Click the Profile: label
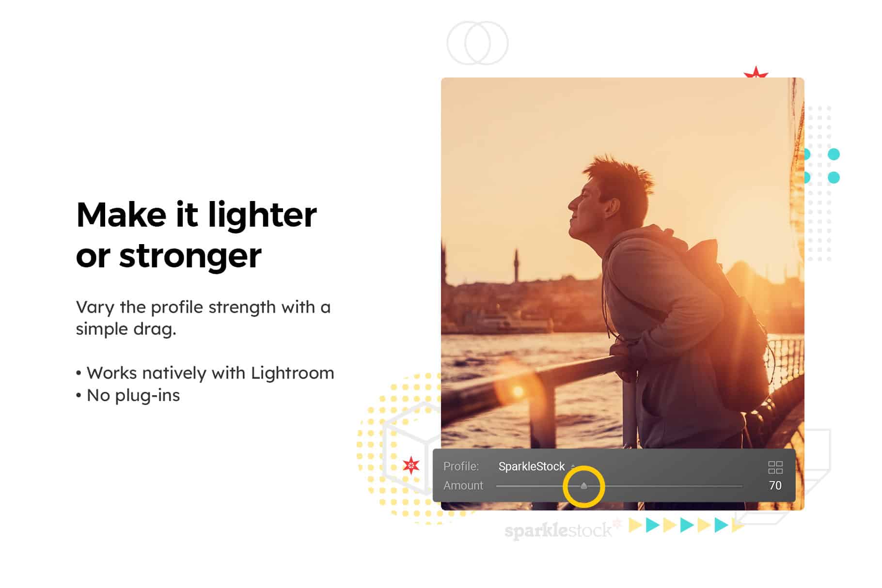882x588 pixels. pos(461,466)
